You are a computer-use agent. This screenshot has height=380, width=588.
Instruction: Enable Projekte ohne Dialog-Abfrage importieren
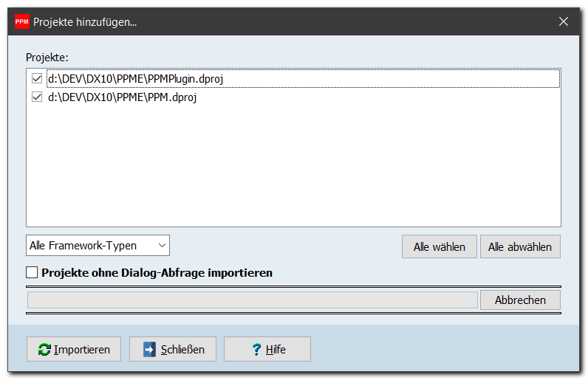pyautogui.click(x=33, y=273)
